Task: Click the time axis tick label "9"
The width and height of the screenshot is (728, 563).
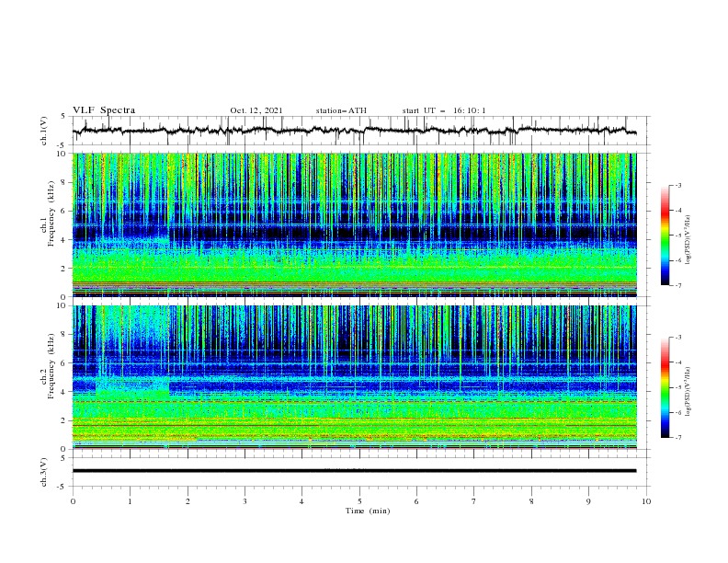Action: [x=588, y=501]
